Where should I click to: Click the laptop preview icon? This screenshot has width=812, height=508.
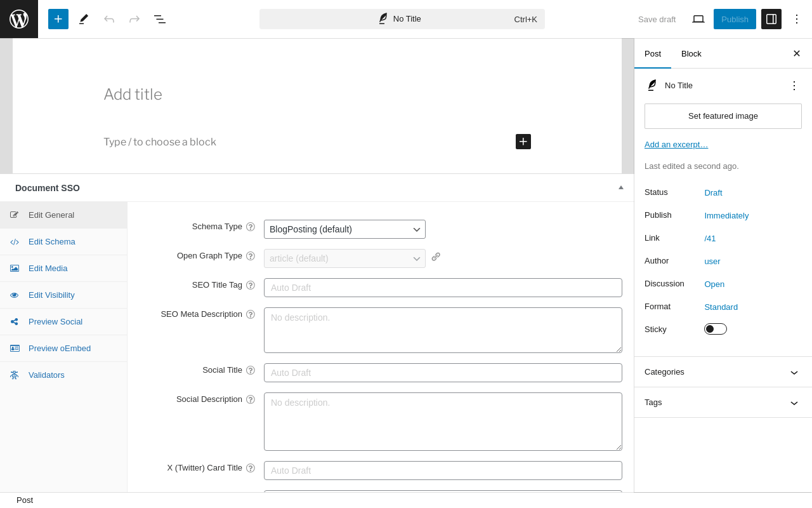click(698, 19)
